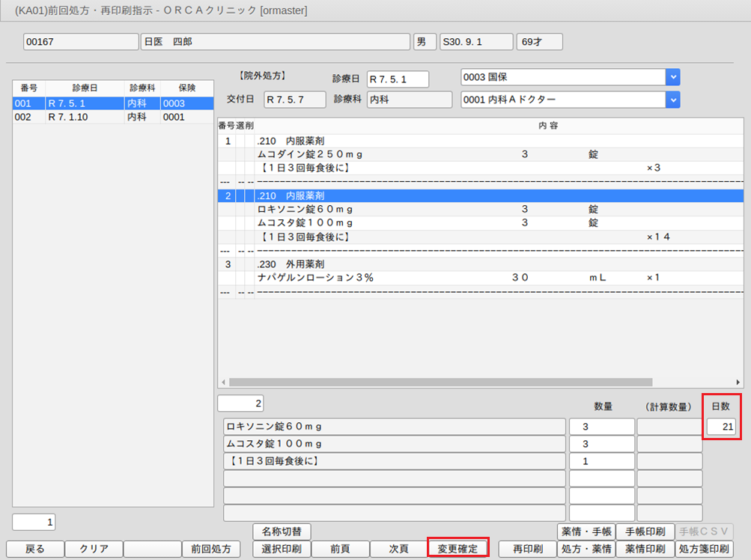Click the 名称切替 button
Screen dimensions: 751x560
pos(282,532)
